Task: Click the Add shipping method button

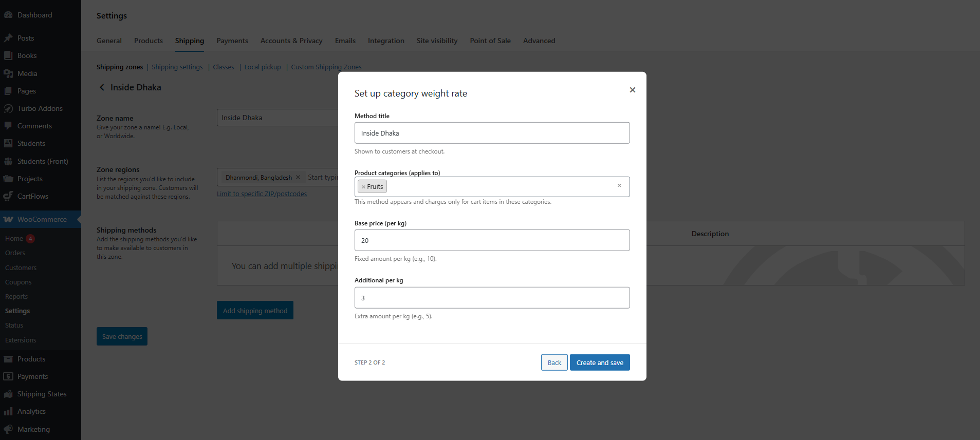Action: [255, 310]
